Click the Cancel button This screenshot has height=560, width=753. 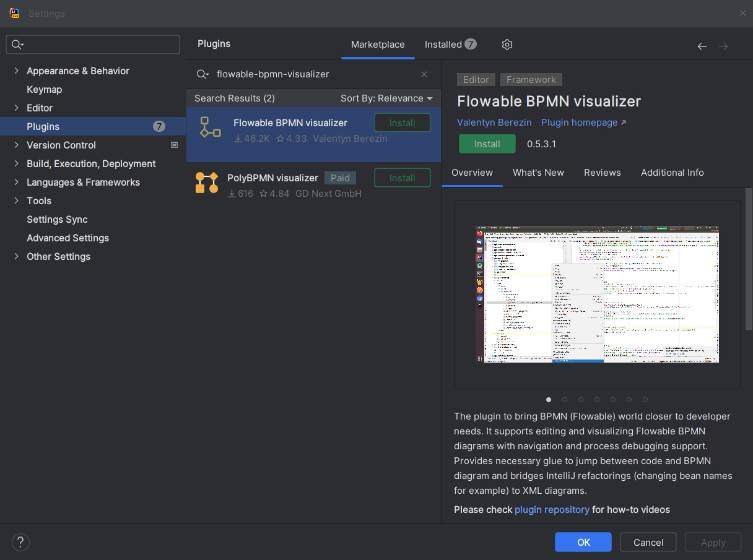[648, 542]
